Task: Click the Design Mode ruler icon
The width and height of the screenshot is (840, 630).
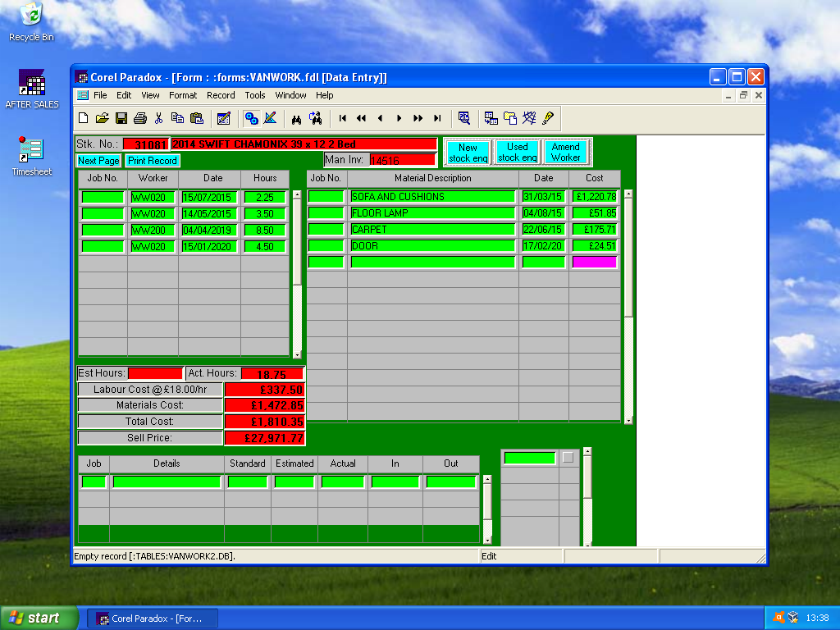Action: (x=271, y=118)
